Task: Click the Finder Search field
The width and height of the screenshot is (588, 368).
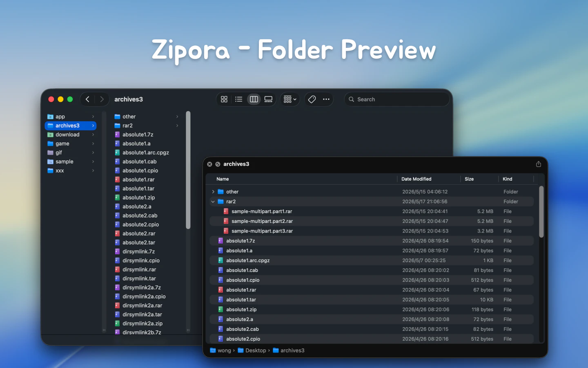Action: tap(397, 99)
